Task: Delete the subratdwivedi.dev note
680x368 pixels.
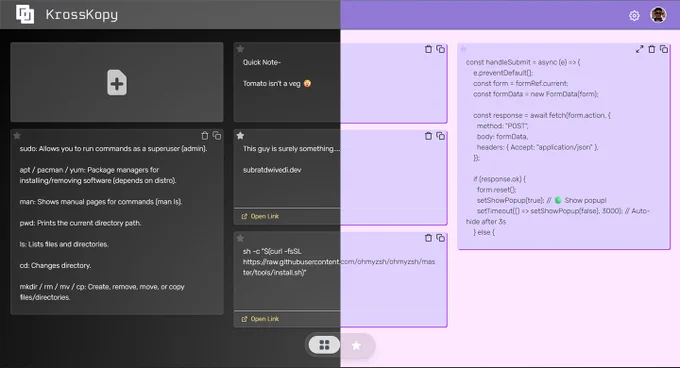Action: point(428,136)
